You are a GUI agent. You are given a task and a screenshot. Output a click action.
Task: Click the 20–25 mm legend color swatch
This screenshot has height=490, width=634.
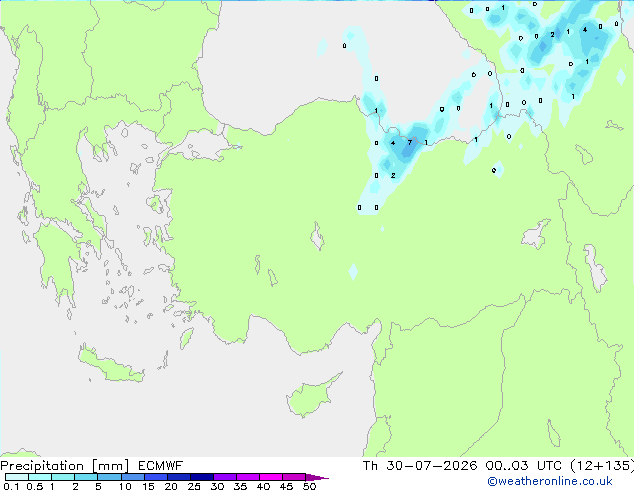(x=178, y=477)
